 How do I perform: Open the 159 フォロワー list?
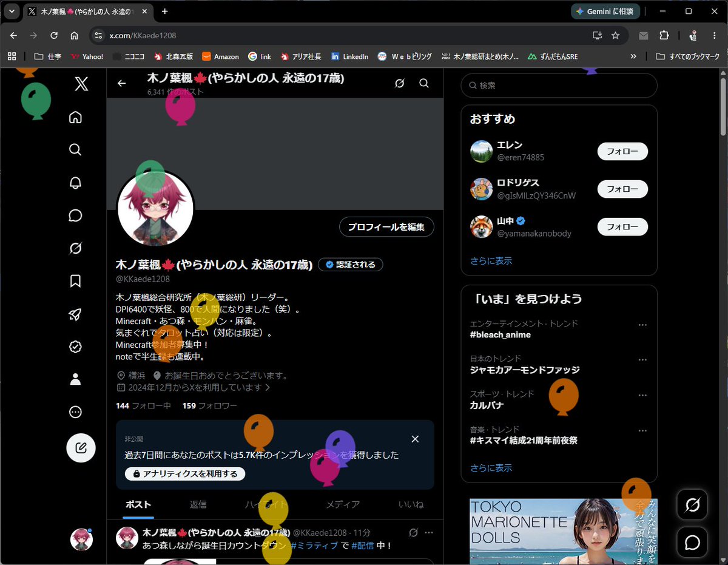click(209, 405)
